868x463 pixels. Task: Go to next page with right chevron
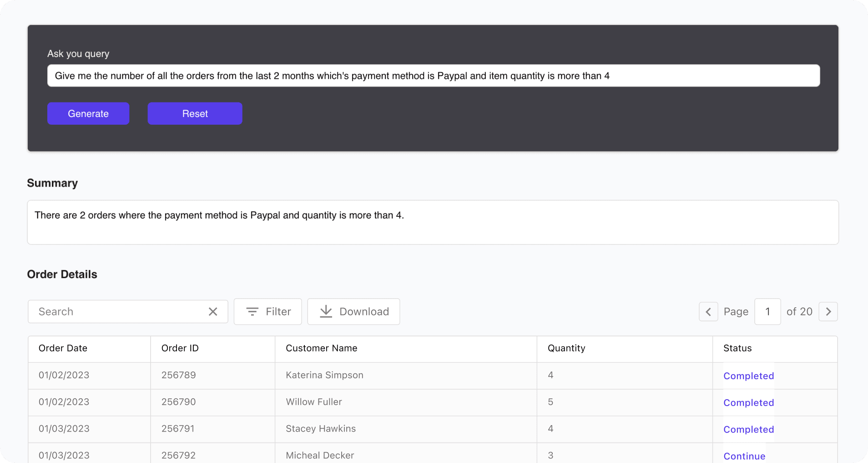coord(828,311)
